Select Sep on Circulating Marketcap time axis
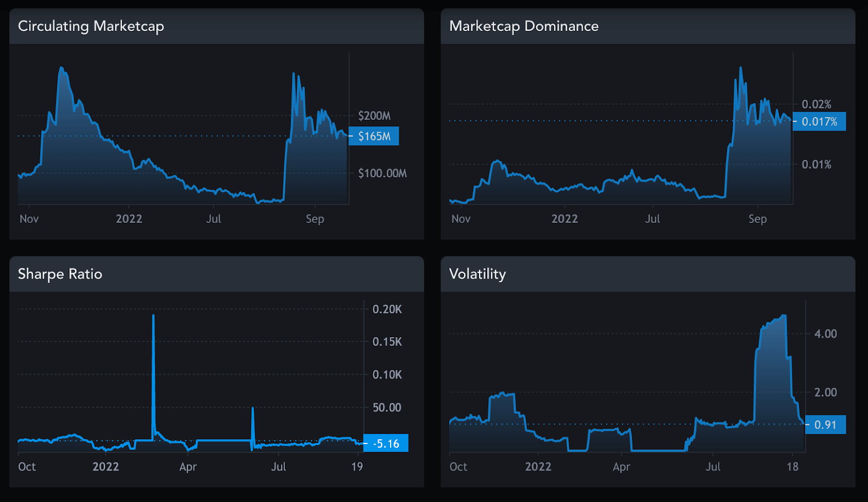 (315, 219)
